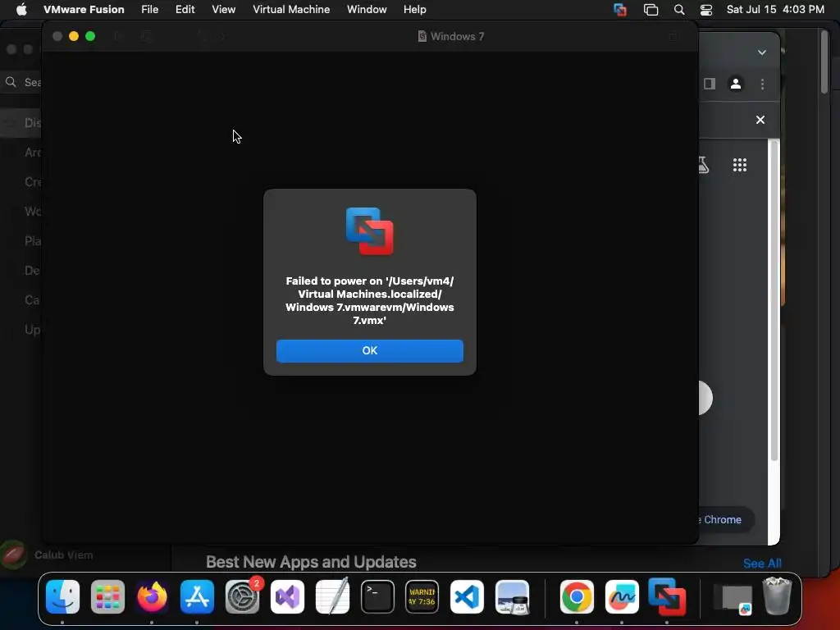Open Control Center in menu bar
840x630 pixels.
pos(706,10)
